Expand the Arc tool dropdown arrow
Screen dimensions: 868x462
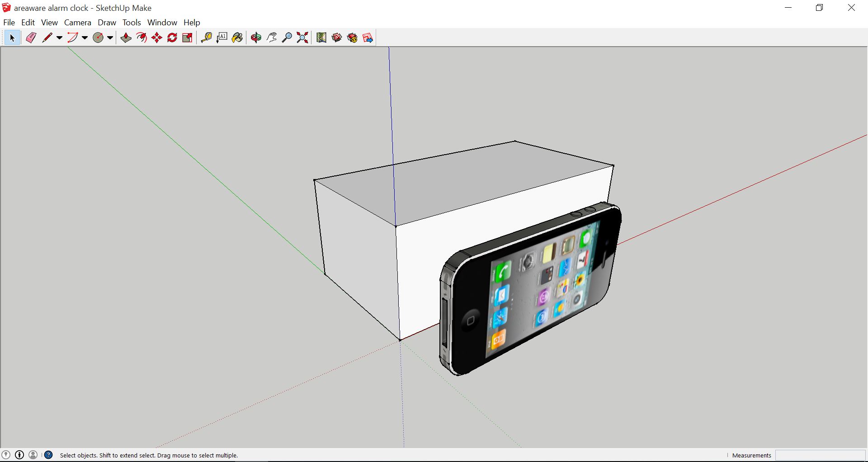(85, 38)
